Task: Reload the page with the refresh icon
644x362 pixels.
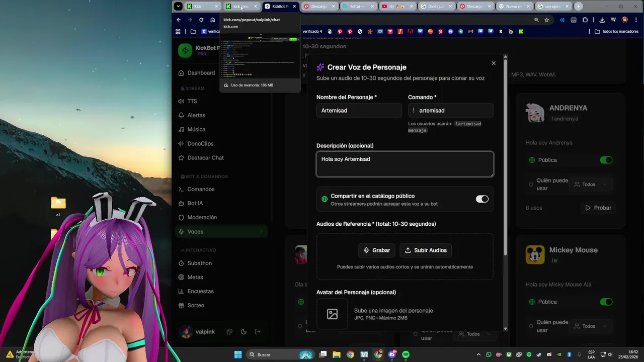Action: point(201,20)
